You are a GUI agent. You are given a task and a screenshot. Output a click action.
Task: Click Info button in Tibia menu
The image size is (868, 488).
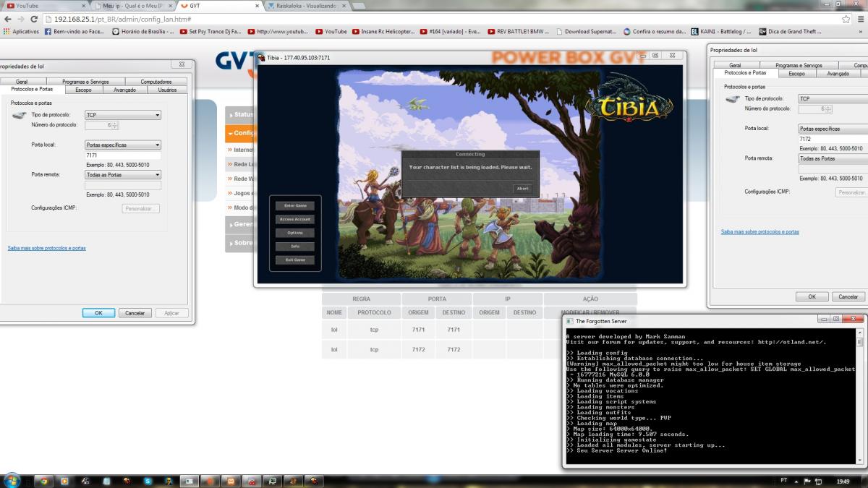coord(295,247)
